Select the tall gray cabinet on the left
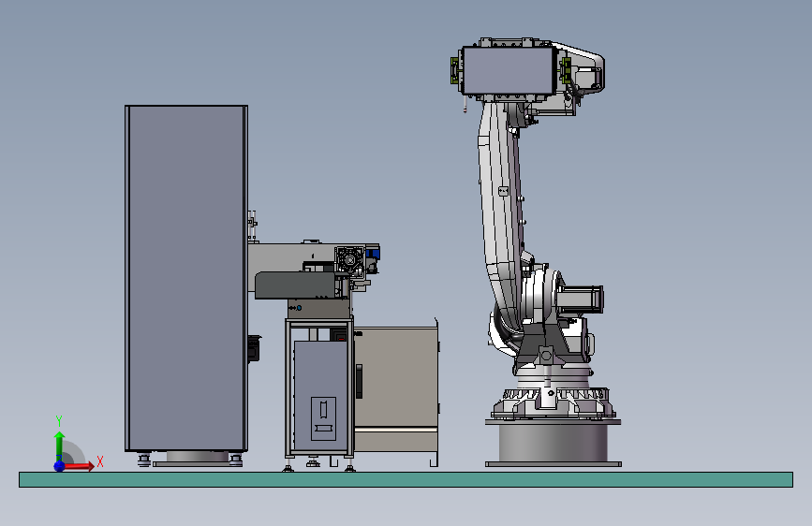This screenshot has height=526, width=812. (186, 279)
